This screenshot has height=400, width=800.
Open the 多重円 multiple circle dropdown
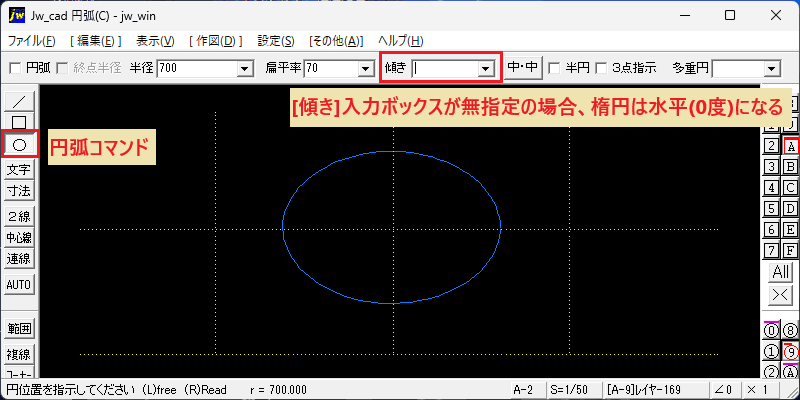coord(772,68)
